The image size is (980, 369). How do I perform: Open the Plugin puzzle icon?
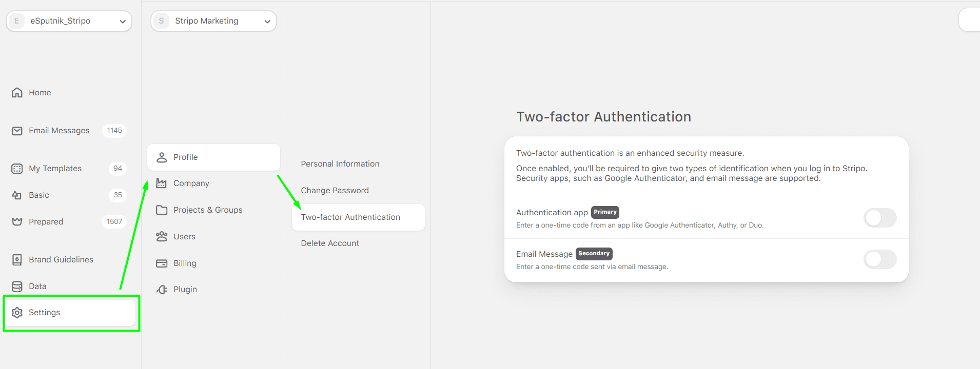click(x=162, y=290)
